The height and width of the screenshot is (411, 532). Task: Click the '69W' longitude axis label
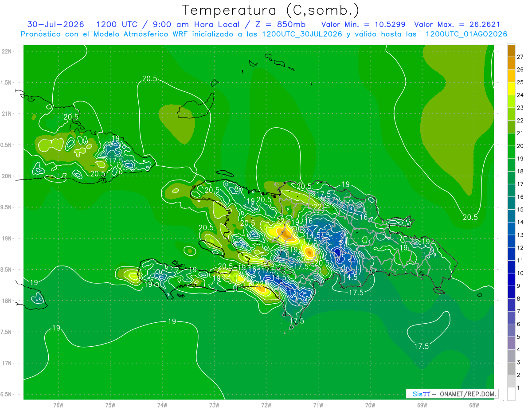pyautogui.click(x=422, y=405)
